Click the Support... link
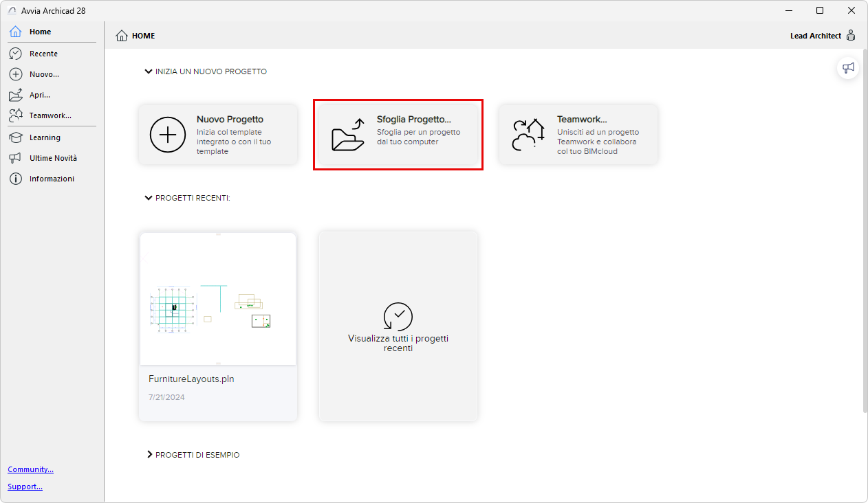Image resolution: width=868 pixels, height=503 pixels. pos(25,487)
